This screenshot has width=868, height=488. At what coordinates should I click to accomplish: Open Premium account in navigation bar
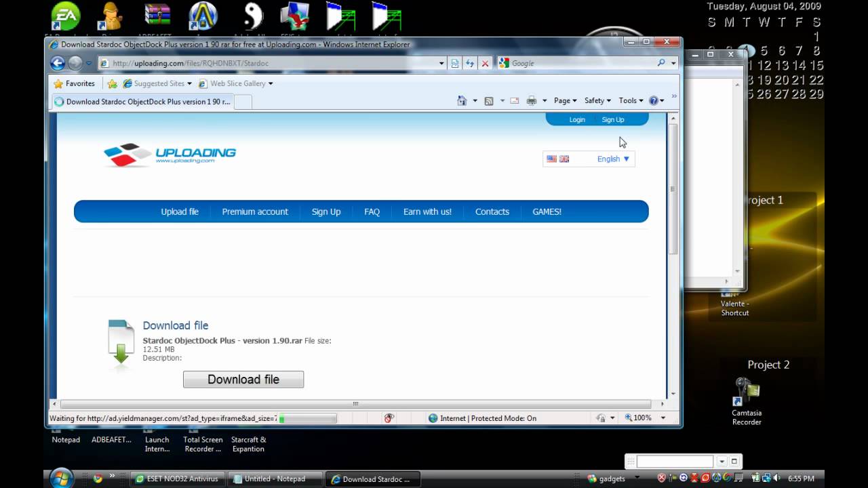tap(255, 211)
